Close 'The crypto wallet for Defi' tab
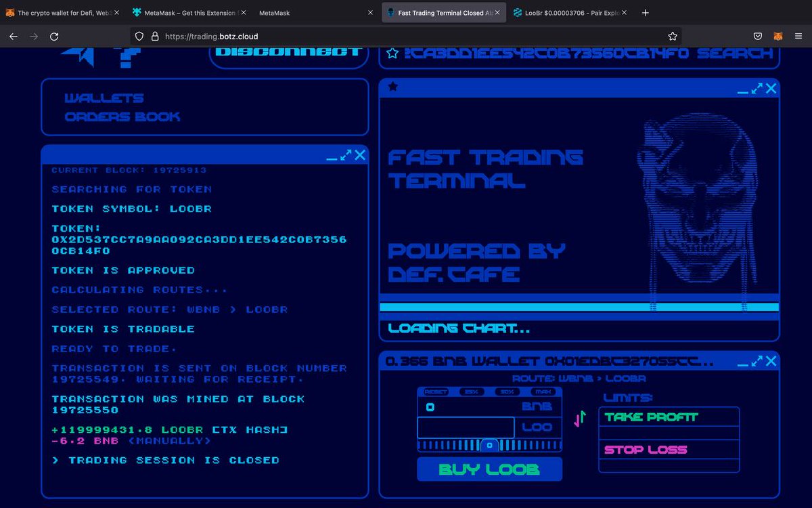Viewport: 812px width, 508px height. (116, 13)
